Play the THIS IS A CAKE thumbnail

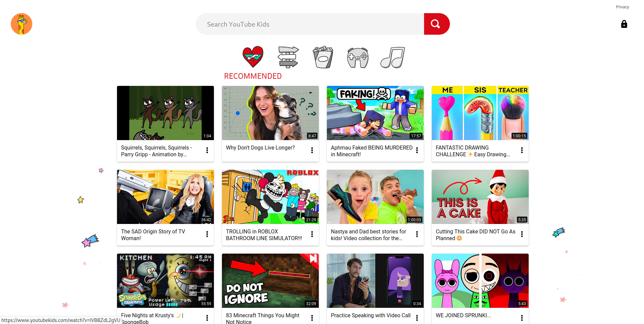(x=480, y=197)
